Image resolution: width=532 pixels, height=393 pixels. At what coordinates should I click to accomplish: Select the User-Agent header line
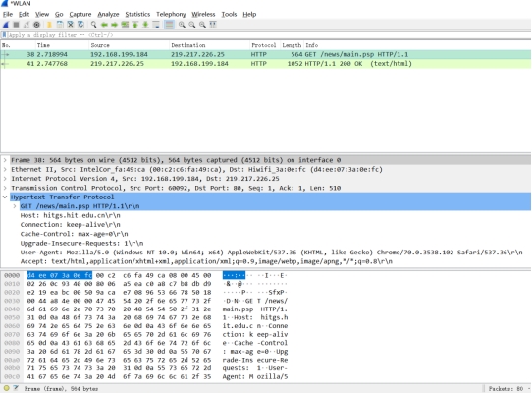click(x=272, y=253)
